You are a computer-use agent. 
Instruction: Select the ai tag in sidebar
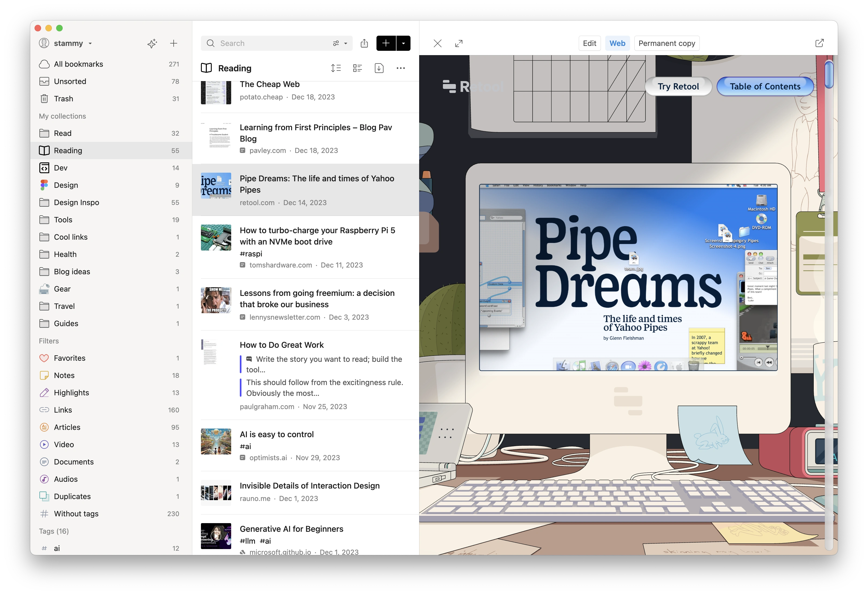pyautogui.click(x=111, y=548)
